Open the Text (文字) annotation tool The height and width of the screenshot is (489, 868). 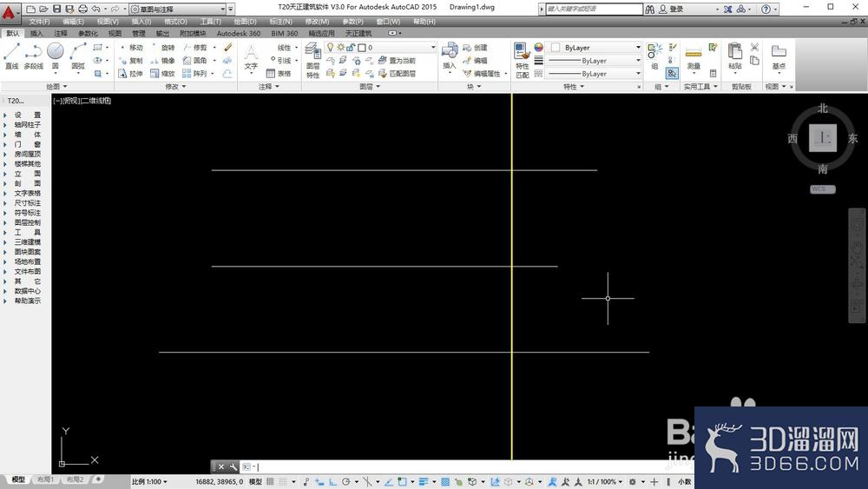tap(251, 57)
